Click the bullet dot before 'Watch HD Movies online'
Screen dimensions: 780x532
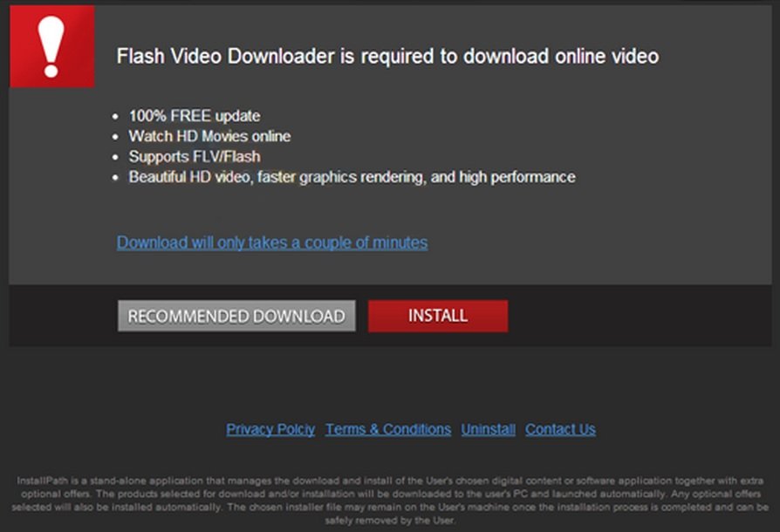[x=115, y=137]
